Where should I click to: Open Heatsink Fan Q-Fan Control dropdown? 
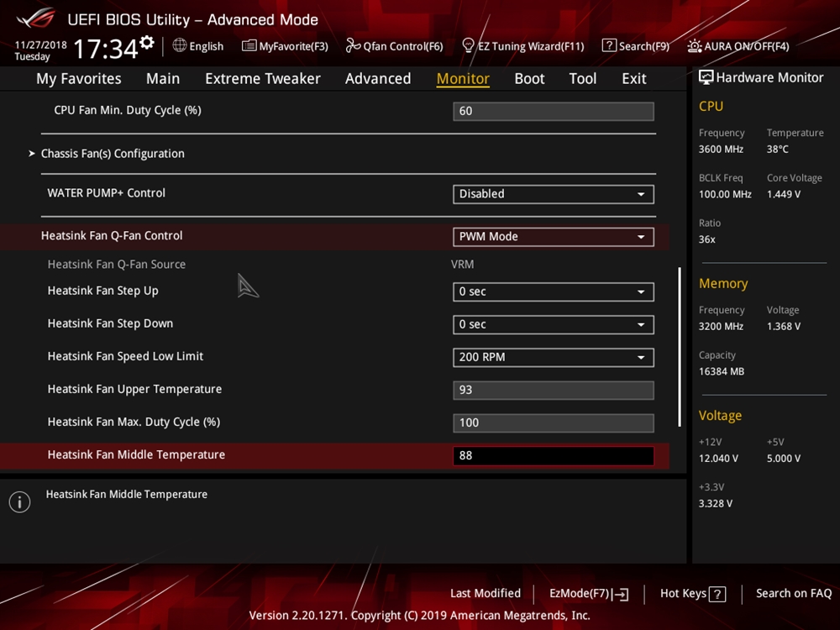click(x=554, y=237)
